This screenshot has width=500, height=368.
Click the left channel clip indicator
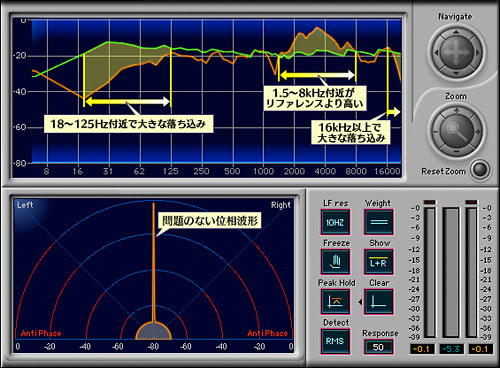[x=430, y=202]
